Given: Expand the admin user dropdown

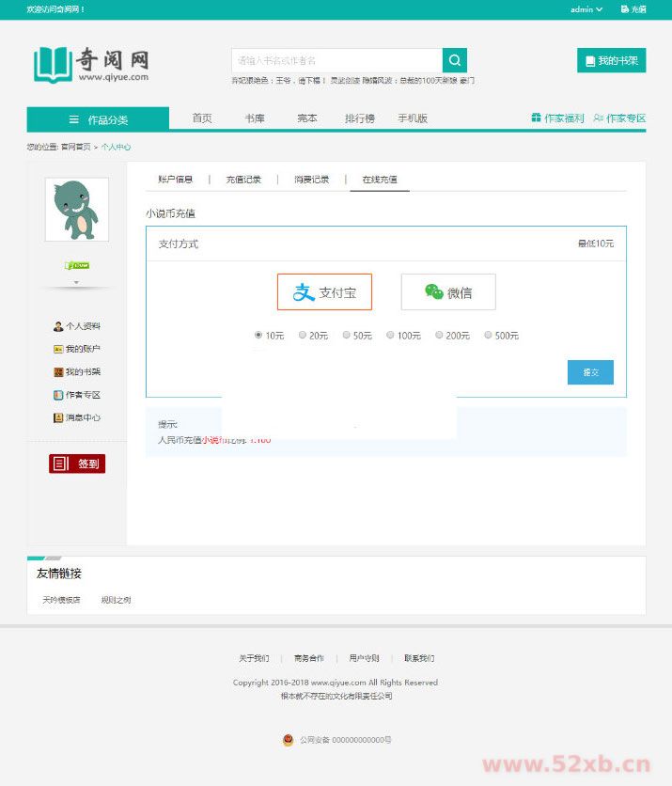Looking at the screenshot, I should (586, 9).
